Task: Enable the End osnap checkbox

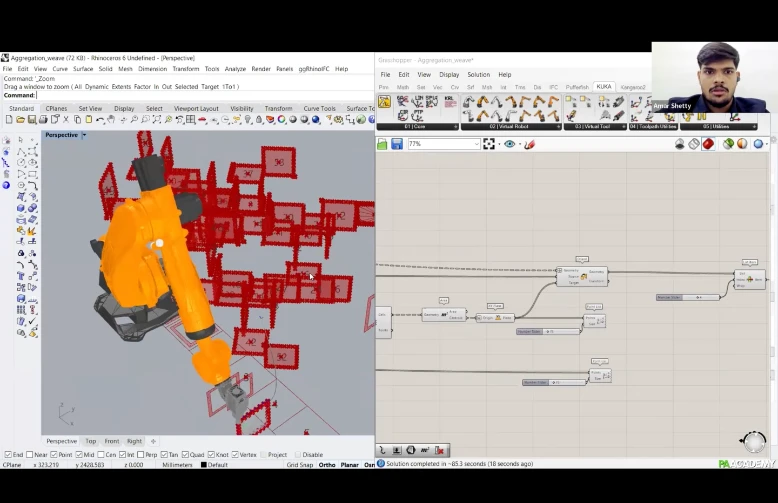Action: tap(8, 455)
